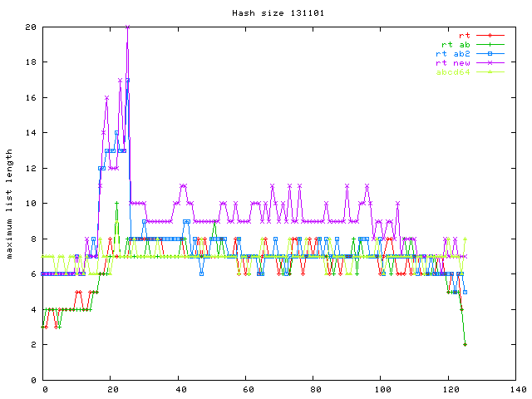
Task: Click the "maximum list length" y-axis label
Action: tap(9, 204)
